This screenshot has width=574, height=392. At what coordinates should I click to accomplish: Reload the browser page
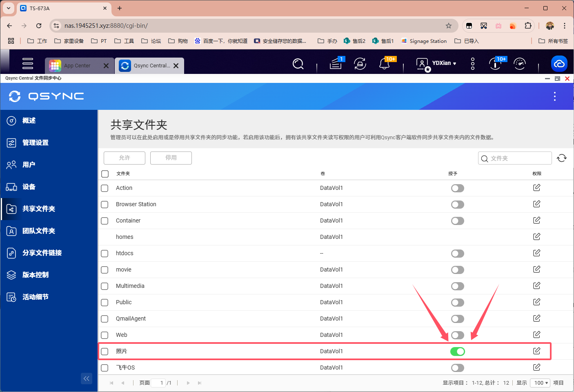39,26
